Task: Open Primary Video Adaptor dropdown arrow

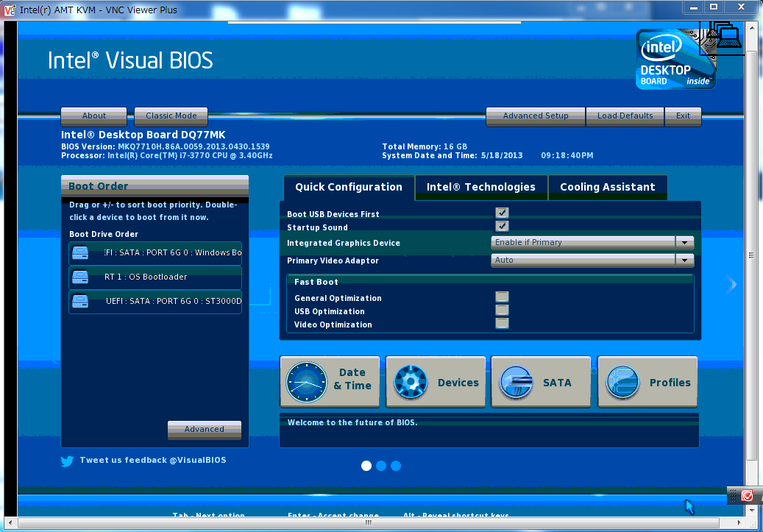Action: pyautogui.click(x=685, y=260)
